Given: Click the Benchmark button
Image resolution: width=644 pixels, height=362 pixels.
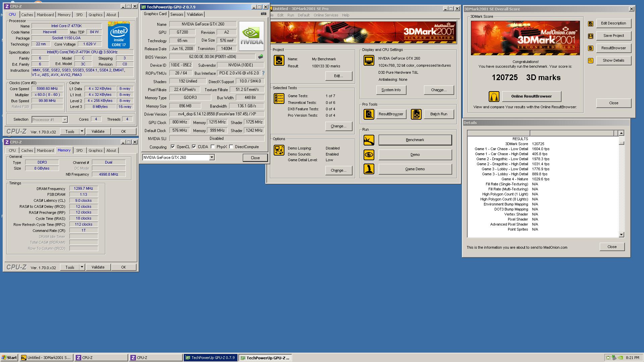Looking at the screenshot, I should tap(415, 140).
